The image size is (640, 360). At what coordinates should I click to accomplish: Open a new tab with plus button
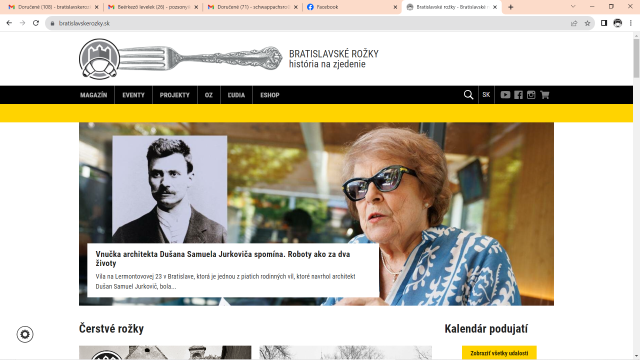(510, 7)
